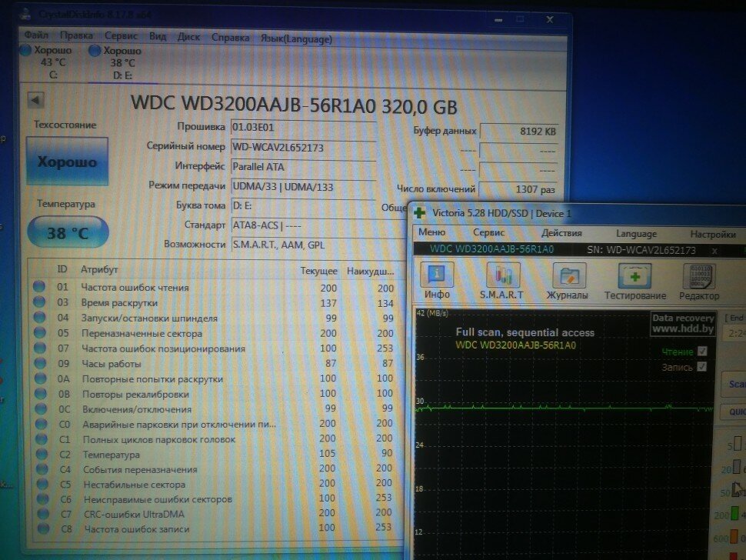Click status dot of attribute C5 row
This screenshot has width=746, height=560.
point(43,484)
